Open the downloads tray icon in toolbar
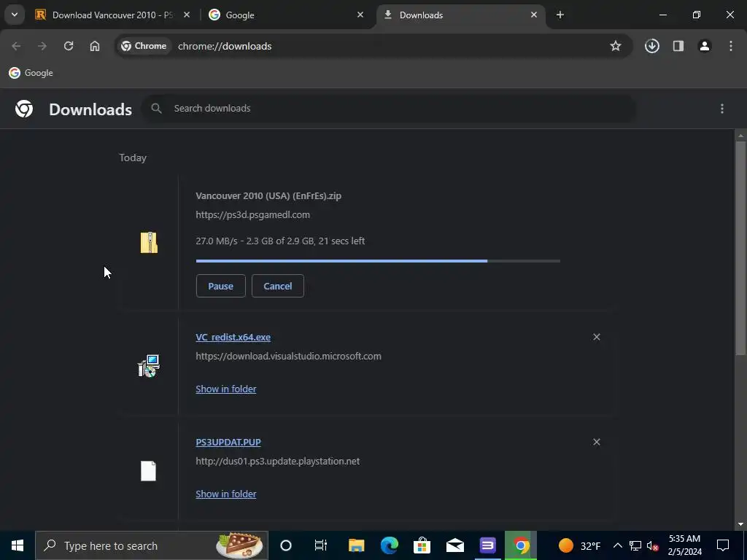The width and height of the screenshot is (747, 560). (652, 46)
